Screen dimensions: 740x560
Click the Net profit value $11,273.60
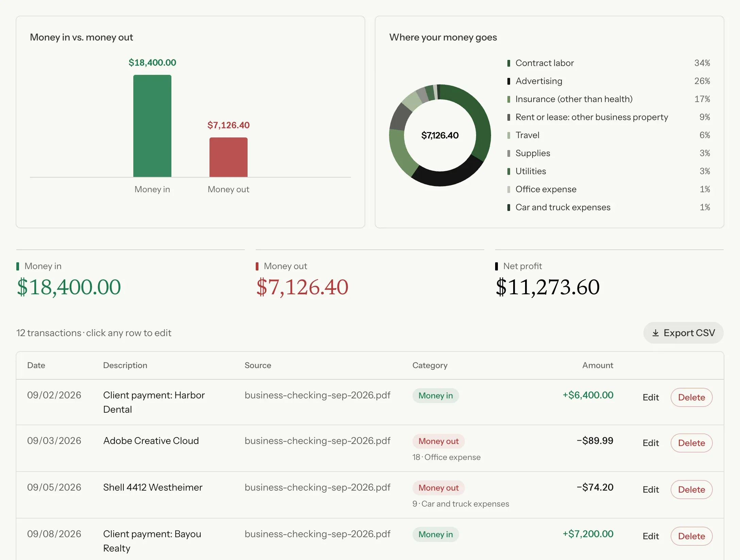tap(548, 287)
